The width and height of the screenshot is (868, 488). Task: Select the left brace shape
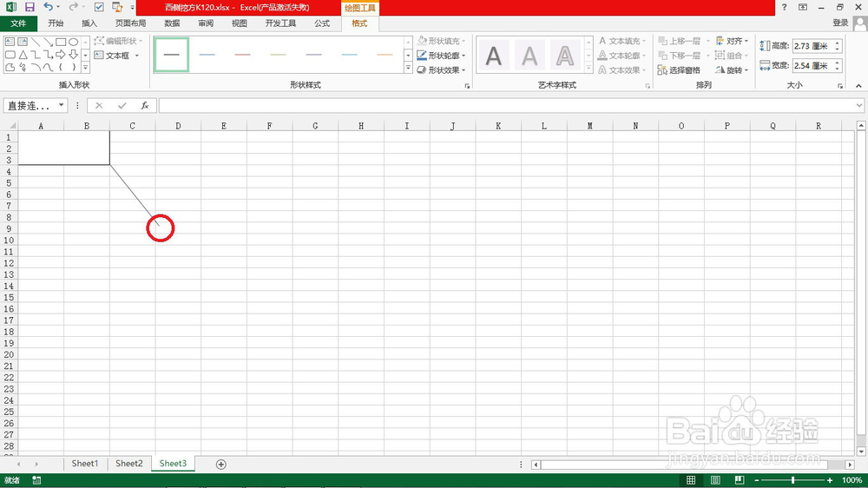click(61, 68)
